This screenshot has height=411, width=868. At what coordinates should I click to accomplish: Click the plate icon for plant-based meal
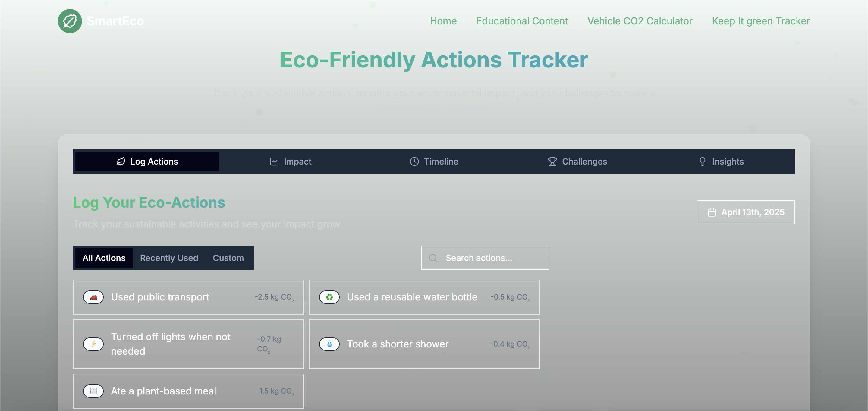pyautogui.click(x=93, y=391)
